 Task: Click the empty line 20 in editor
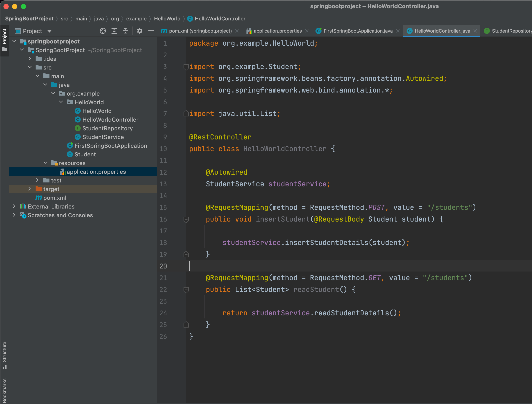click(337, 266)
